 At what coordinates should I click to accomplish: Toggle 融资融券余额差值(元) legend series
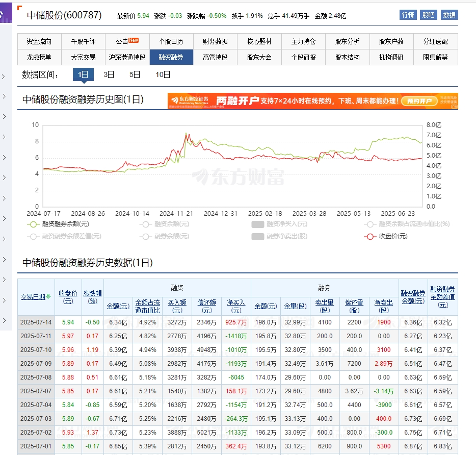coord(64,237)
